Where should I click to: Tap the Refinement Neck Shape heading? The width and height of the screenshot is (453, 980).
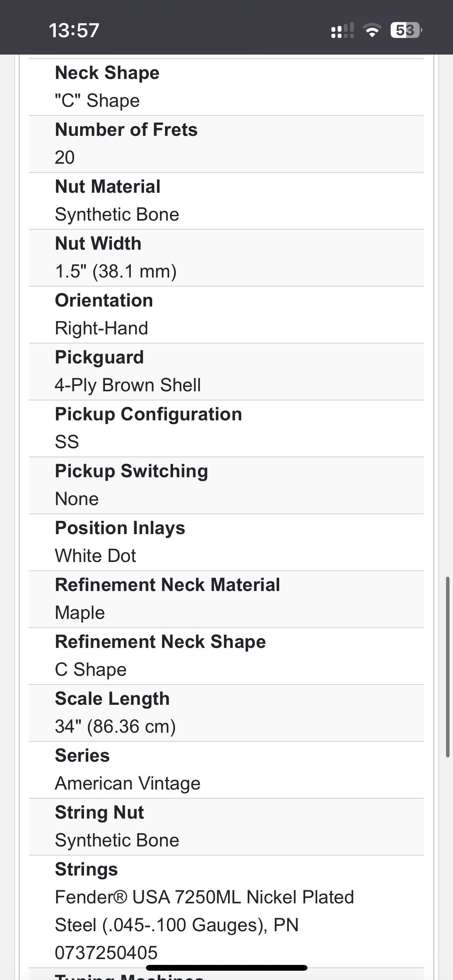pos(160,642)
